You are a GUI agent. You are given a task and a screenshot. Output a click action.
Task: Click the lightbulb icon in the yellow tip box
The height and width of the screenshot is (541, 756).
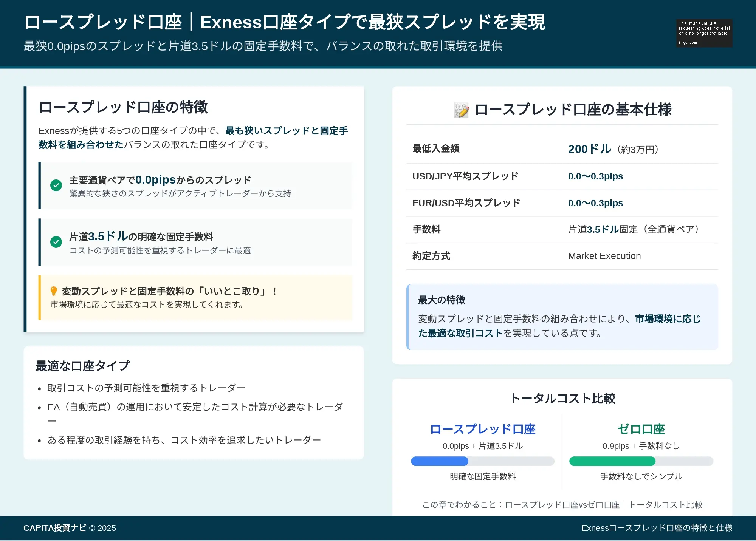(x=54, y=291)
